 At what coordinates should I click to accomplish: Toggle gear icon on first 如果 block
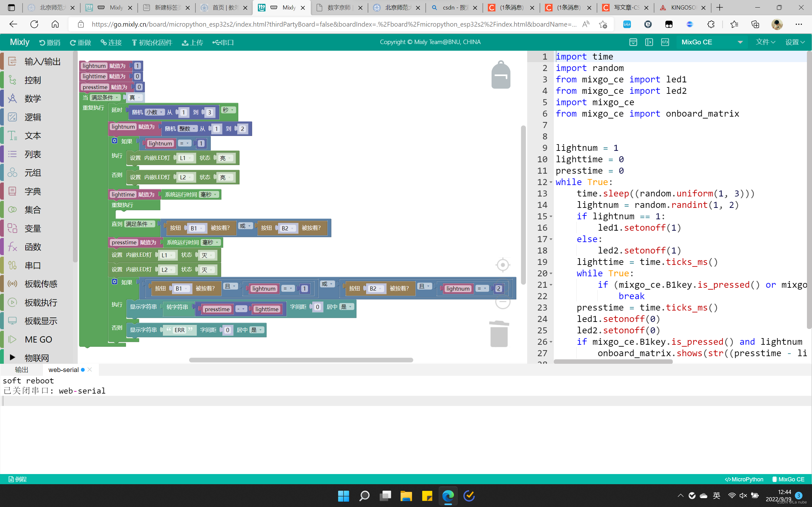pyautogui.click(x=115, y=141)
